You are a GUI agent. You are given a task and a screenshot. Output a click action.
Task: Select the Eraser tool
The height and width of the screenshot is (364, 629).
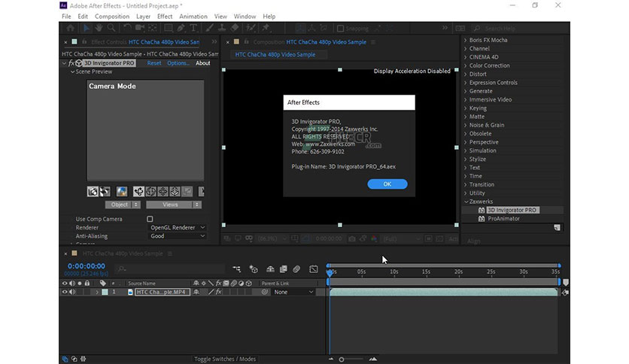tap(235, 28)
